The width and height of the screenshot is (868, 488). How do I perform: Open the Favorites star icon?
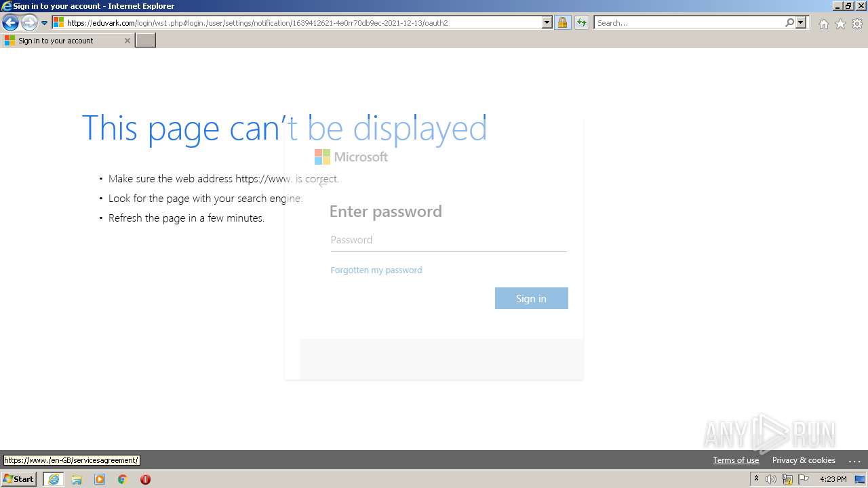pyautogui.click(x=840, y=24)
